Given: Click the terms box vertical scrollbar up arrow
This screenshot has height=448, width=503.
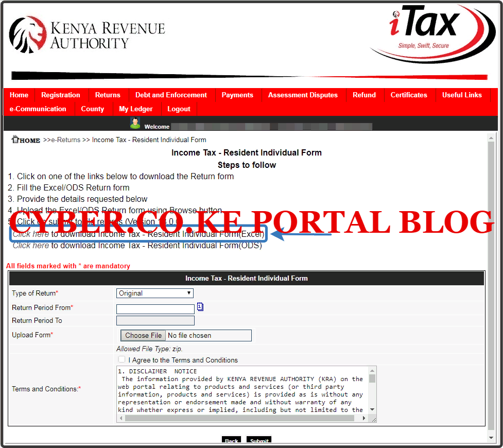Looking at the screenshot, I should (372, 371).
